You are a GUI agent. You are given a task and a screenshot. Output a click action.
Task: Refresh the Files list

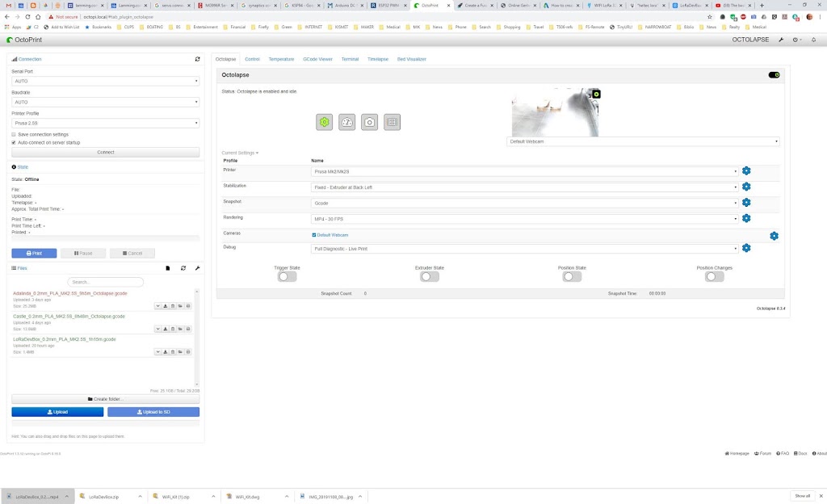(x=183, y=268)
